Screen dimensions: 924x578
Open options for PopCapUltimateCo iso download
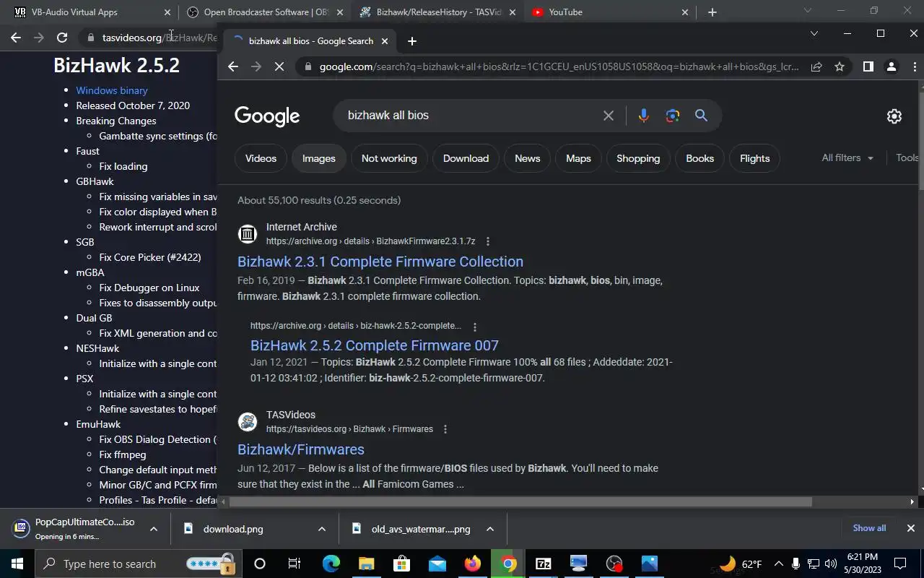[154, 529]
